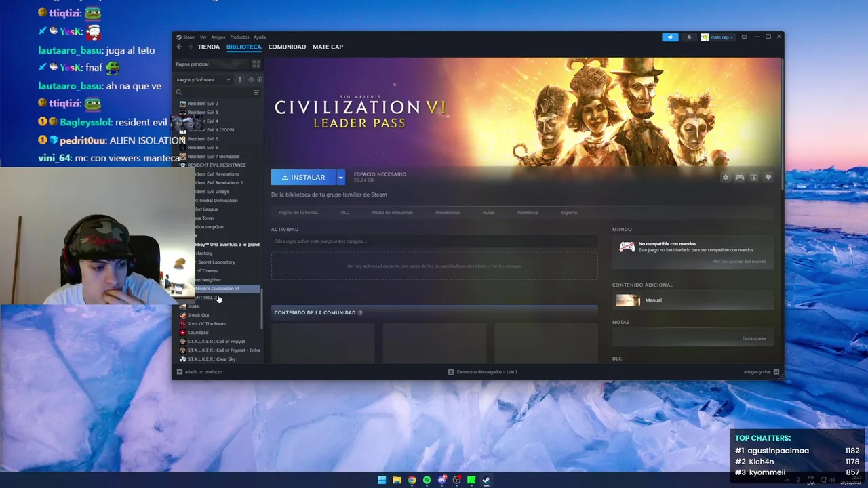Open the Ver menu
Screen dimensions: 868x488
[x=203, y=37]
